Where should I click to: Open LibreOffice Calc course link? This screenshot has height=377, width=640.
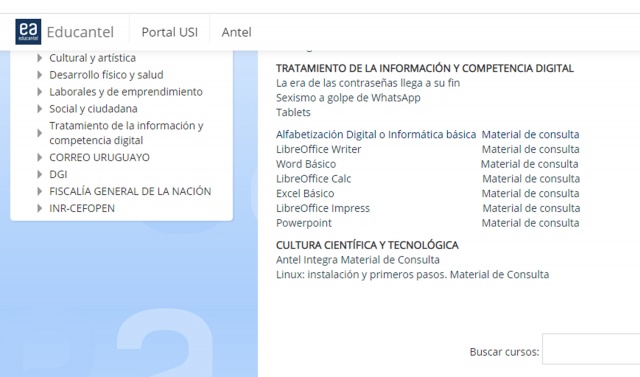[x=313, y=179]
